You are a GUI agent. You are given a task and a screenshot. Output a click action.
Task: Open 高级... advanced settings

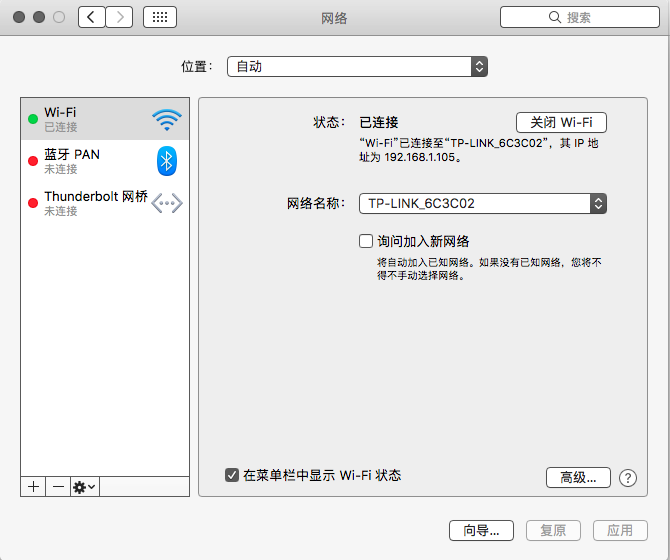coord(578,477)
